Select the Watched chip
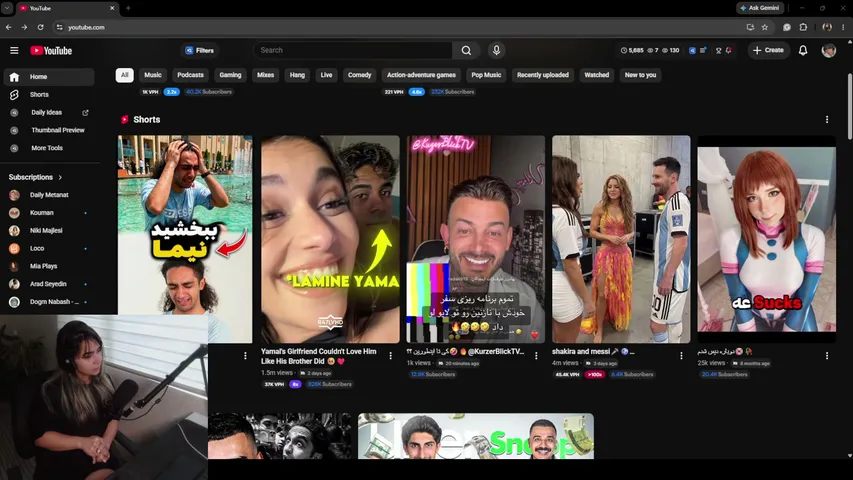Viewport: 853px width, 480px height. 597,75
